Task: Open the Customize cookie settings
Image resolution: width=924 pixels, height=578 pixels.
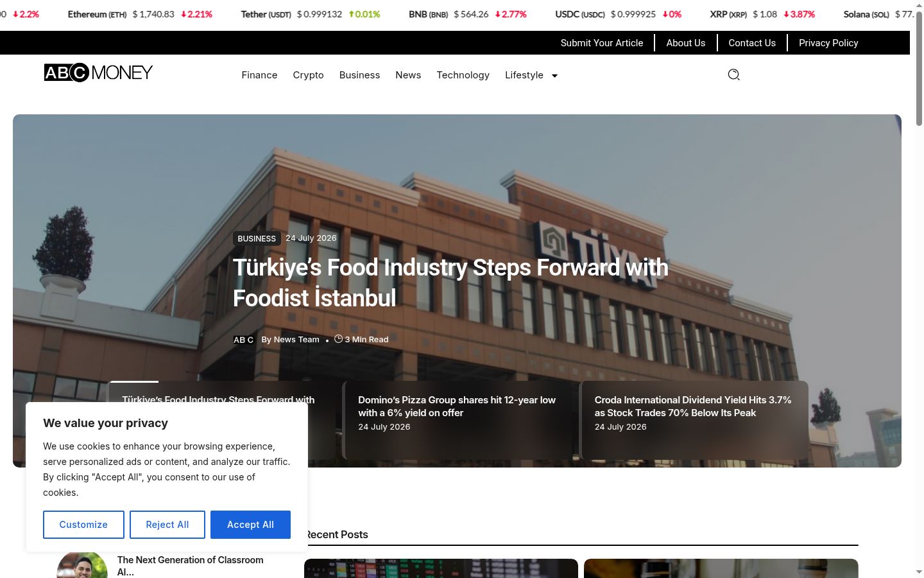Action: (x=83, y=525)
